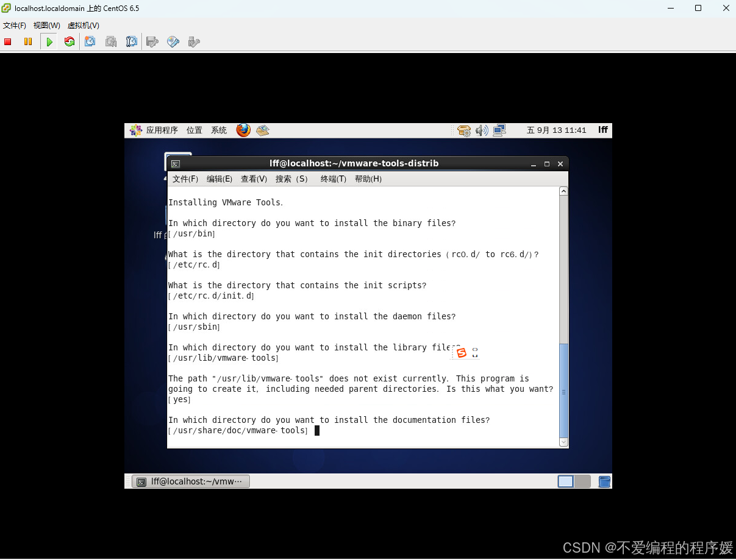This screenshot has height=560, width=736.
Task: Open the terminal 查看(V) menu
Action: pos(254,179)
